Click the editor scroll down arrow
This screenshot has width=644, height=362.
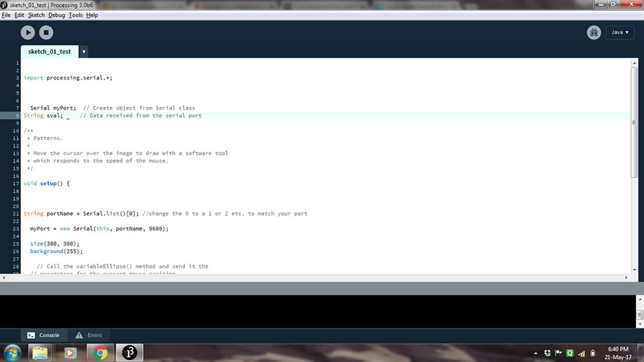click(634, 269)
